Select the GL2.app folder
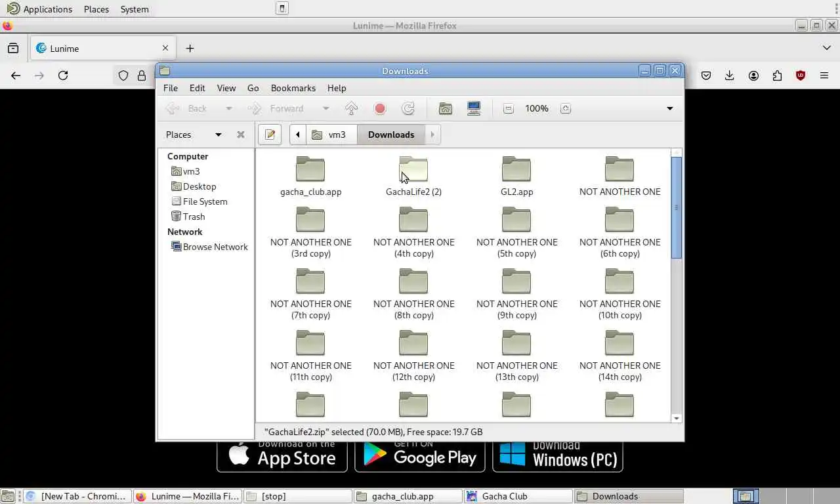840x504 pixels. pyautogui.click(x=516, y=176)
